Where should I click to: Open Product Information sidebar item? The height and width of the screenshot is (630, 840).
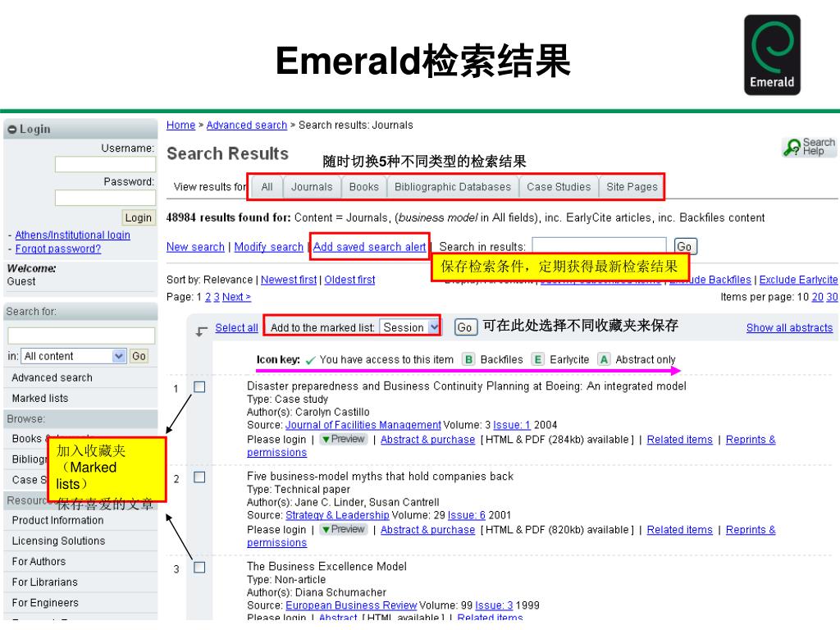pyautogui.click(x=58, y=520)
